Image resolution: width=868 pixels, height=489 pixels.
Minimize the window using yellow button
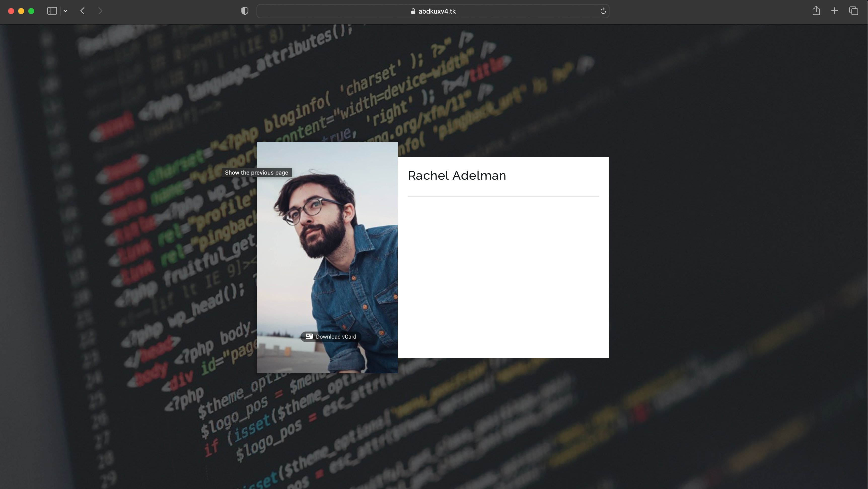tap(21, 11)
